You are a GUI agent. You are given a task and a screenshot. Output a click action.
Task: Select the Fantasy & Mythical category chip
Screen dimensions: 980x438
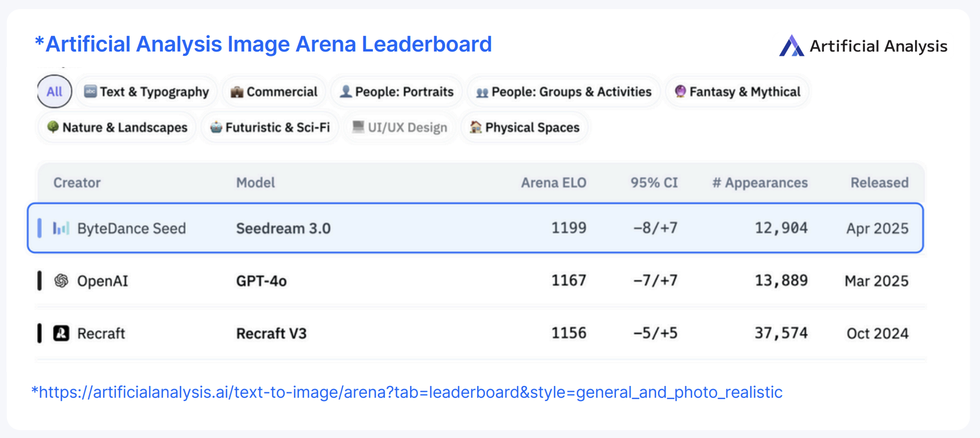[x=737, y=92]
